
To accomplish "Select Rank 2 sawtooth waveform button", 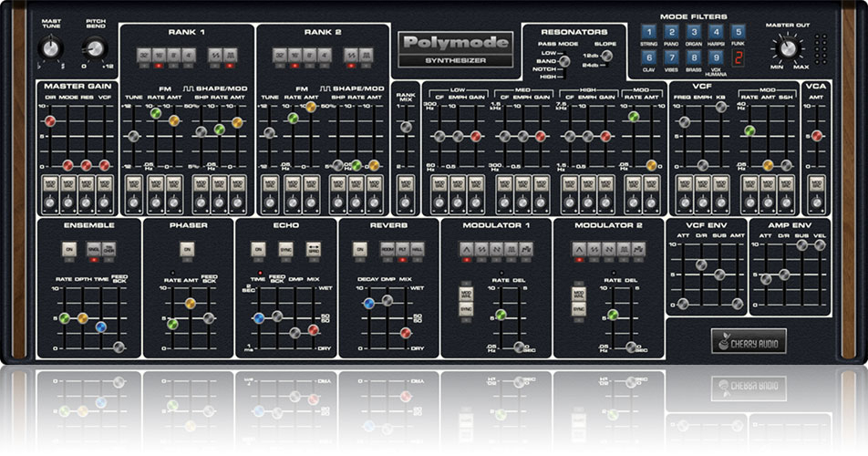I will click(352, 56).
